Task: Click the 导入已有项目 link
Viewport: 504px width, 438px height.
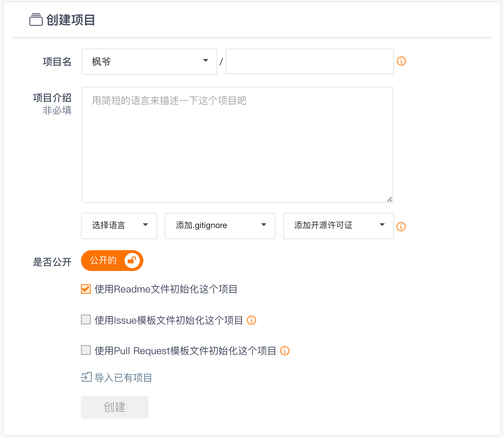Action: pyautogui.click(x=123, y=378)
